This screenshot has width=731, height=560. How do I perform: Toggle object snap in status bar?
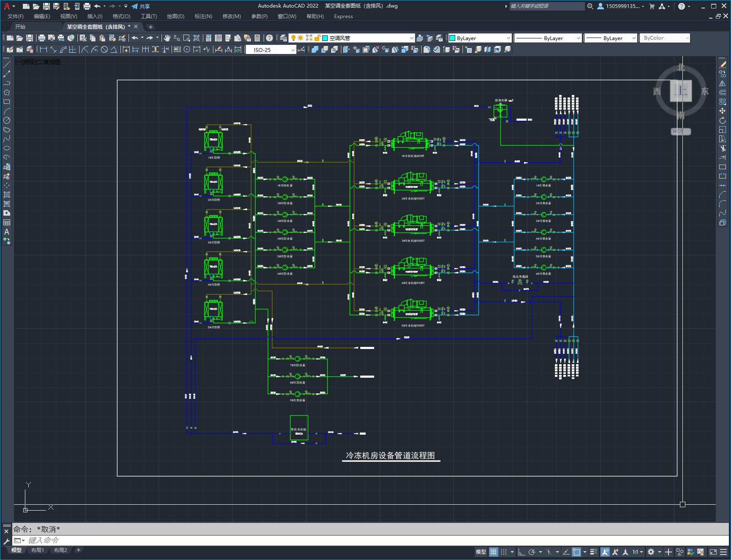(x=576, y=552)
